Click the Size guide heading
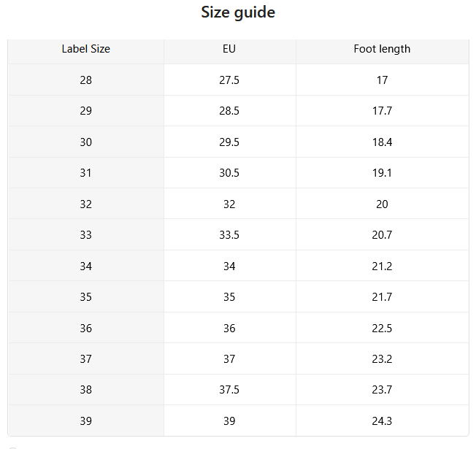 pyautogui.click(x=238, y=12)
